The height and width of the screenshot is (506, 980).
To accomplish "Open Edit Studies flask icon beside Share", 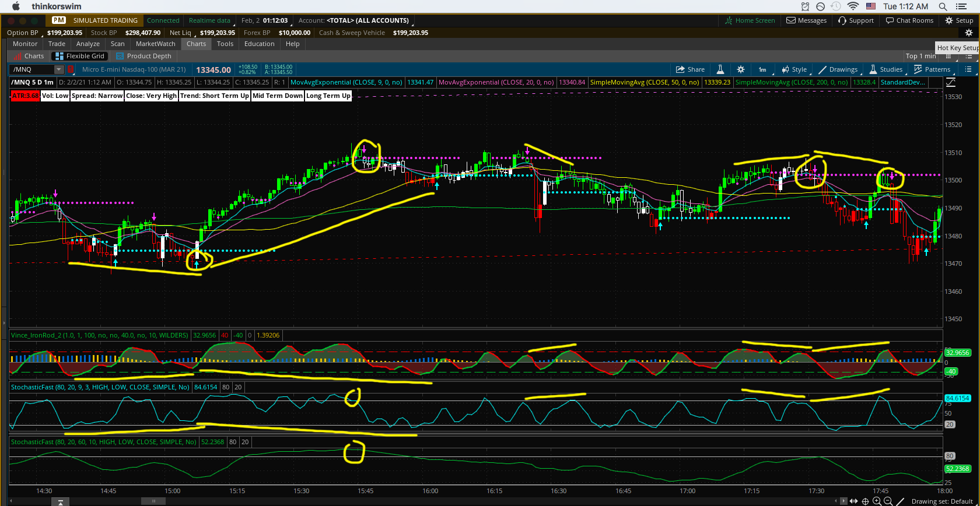I will click(720, 69).
